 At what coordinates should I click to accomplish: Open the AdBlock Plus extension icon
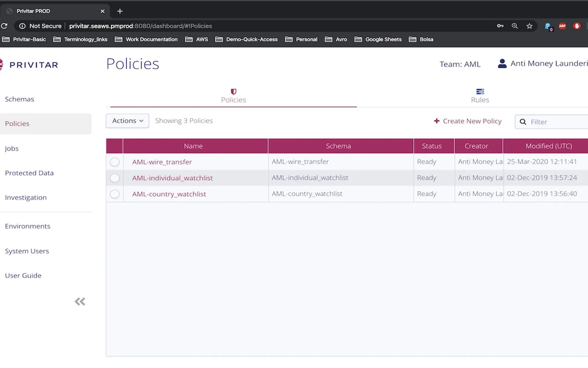pyautogui.click(x=562, y=26)
